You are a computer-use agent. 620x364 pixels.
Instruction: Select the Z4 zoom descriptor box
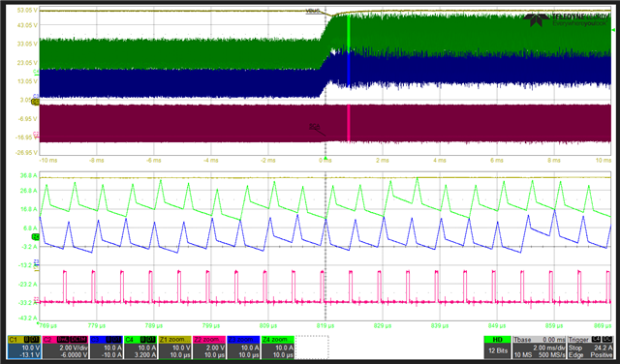click(x=278, y=347)
